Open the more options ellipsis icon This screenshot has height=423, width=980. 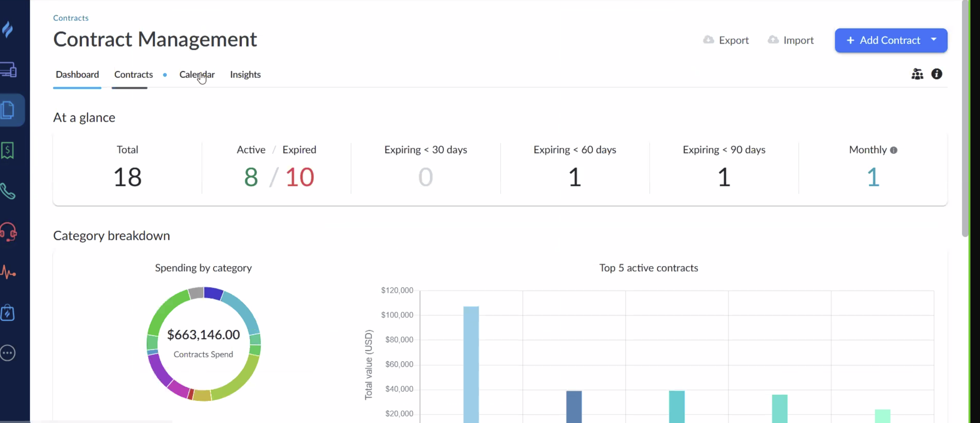point(8,353)
